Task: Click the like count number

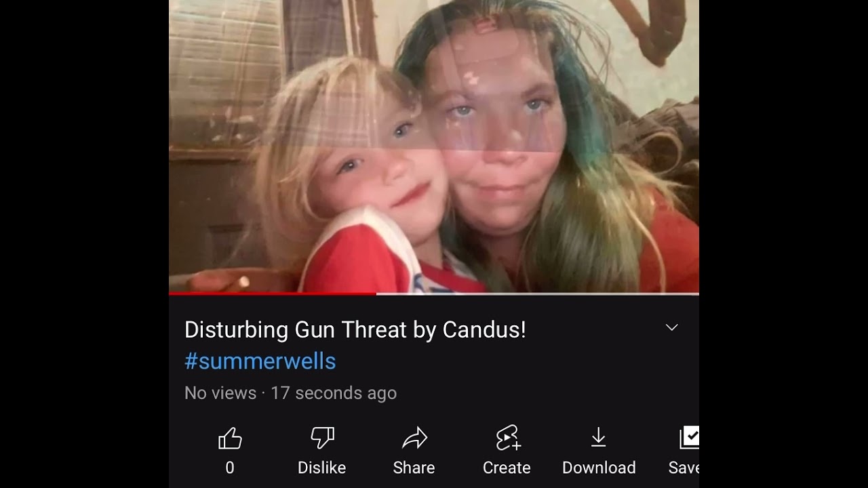Action: pos(230,468)
